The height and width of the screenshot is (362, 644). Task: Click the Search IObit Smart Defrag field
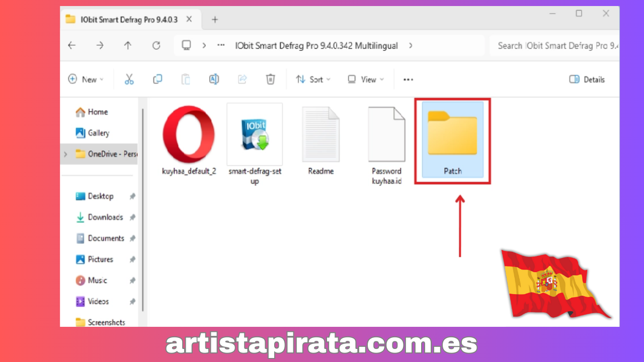(x=554, y=45)
